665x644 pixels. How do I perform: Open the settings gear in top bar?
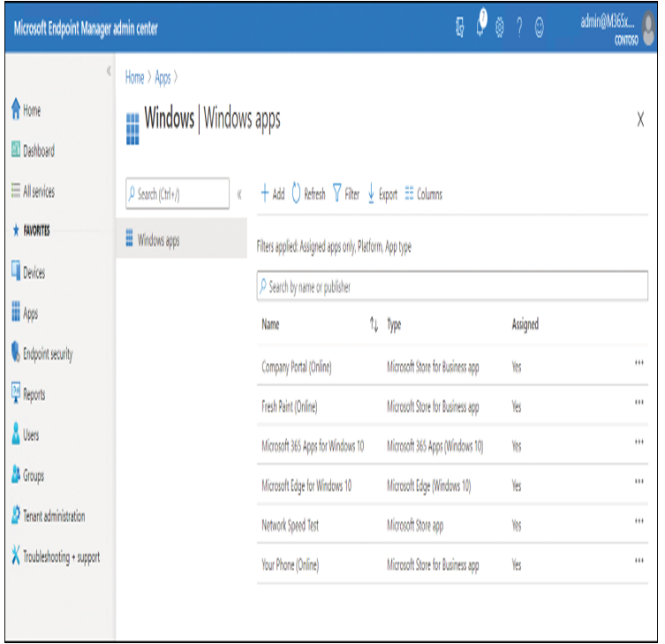(x=500, y=28)
